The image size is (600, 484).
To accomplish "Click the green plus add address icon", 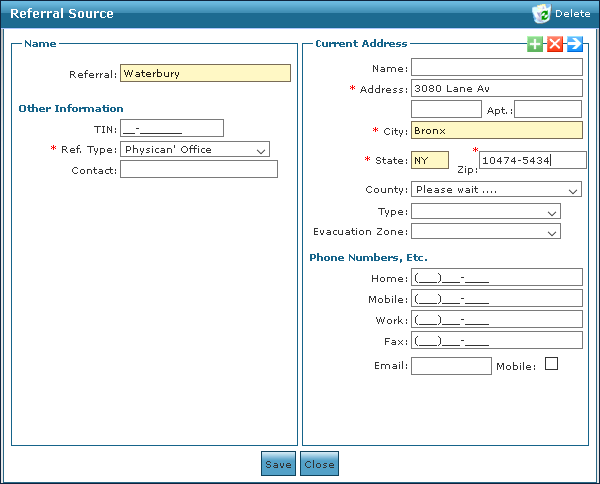I will [x=535, y=44].
